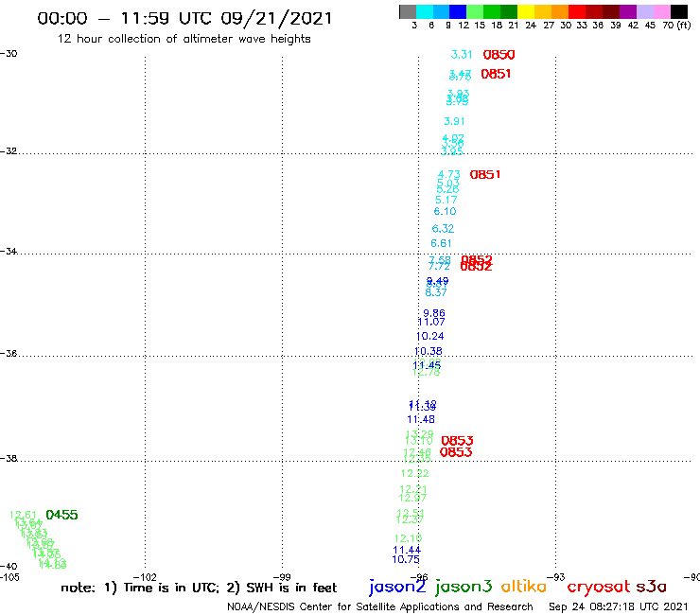Click the '-30' latitude axis label
Screen dimensions: 700x615
[x=9, y=53]
